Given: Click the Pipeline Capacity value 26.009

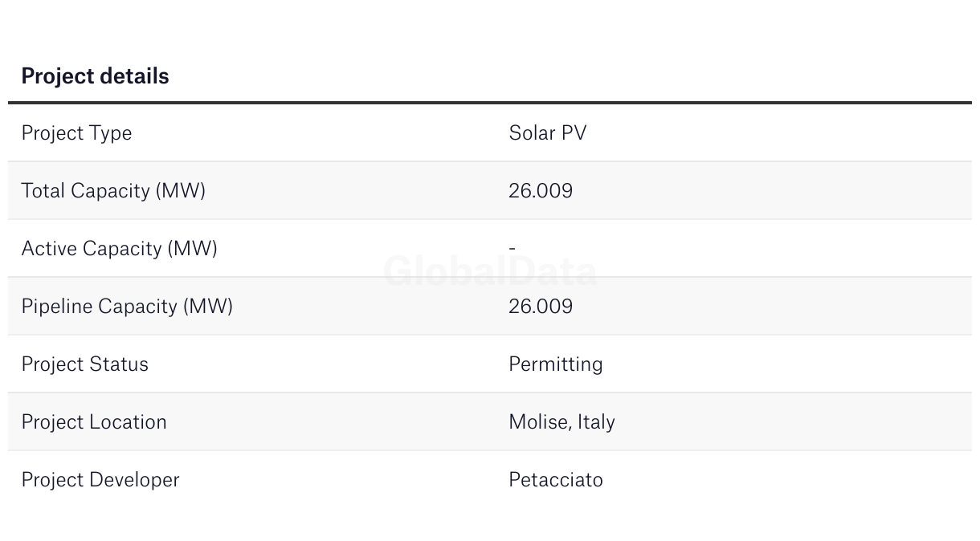Looking at the screenshot, I should coord(541,306).
